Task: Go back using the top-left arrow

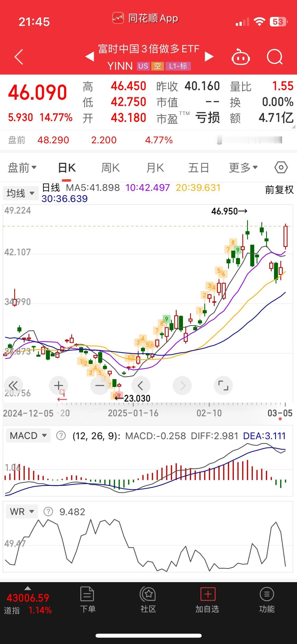Action: point(19,57)
